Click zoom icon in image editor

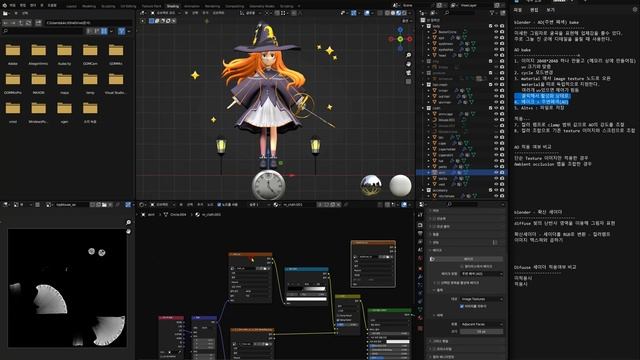coord(129,222)
